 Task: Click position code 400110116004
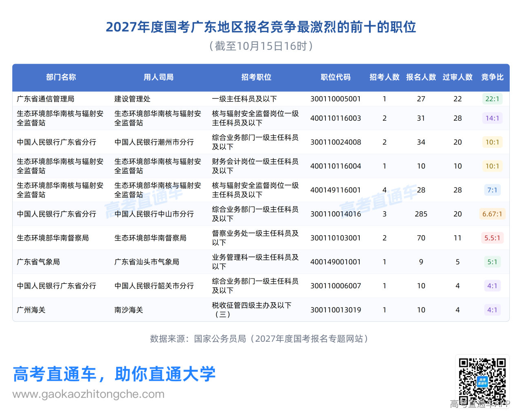click(336, 166)
